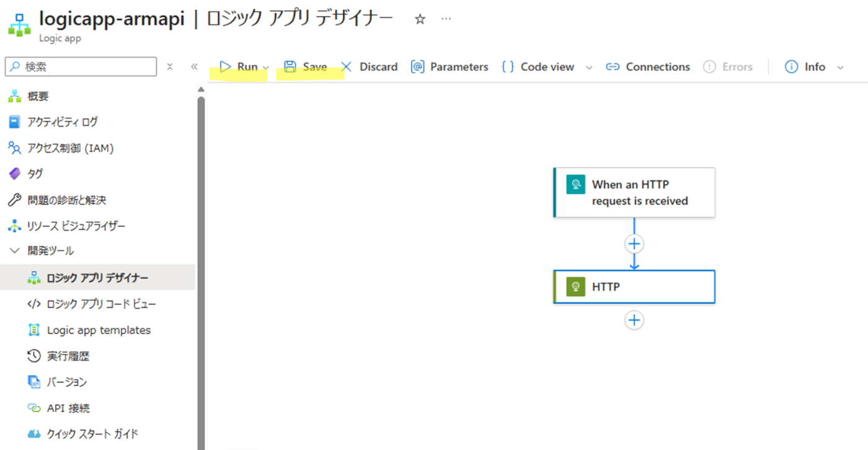Click the Discard X icon
868x450 pixels.
click(x=347, y=66)
